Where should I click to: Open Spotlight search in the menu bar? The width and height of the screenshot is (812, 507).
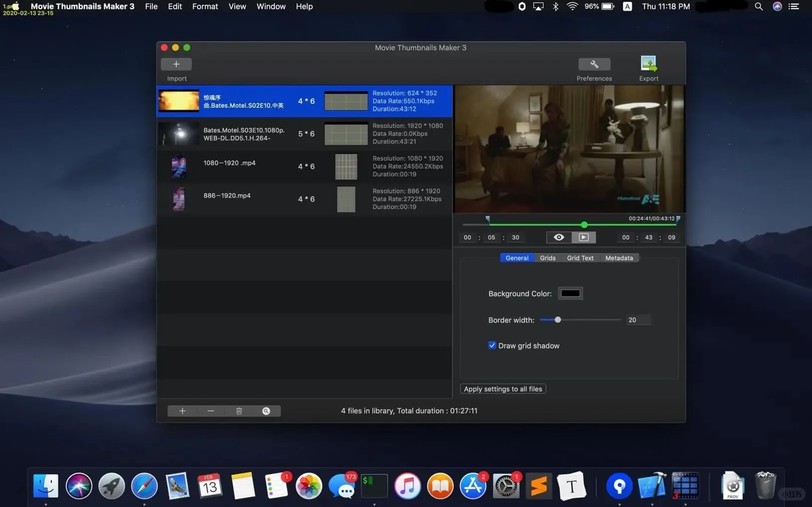pos(759,6)
